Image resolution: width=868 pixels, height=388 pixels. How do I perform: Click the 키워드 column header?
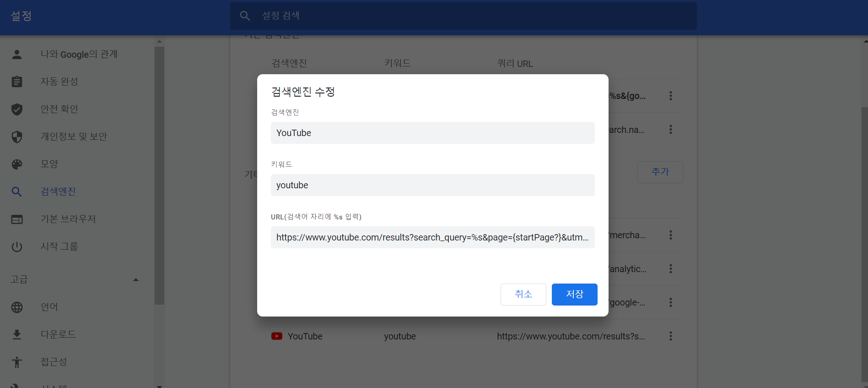(x=398, y=63)
